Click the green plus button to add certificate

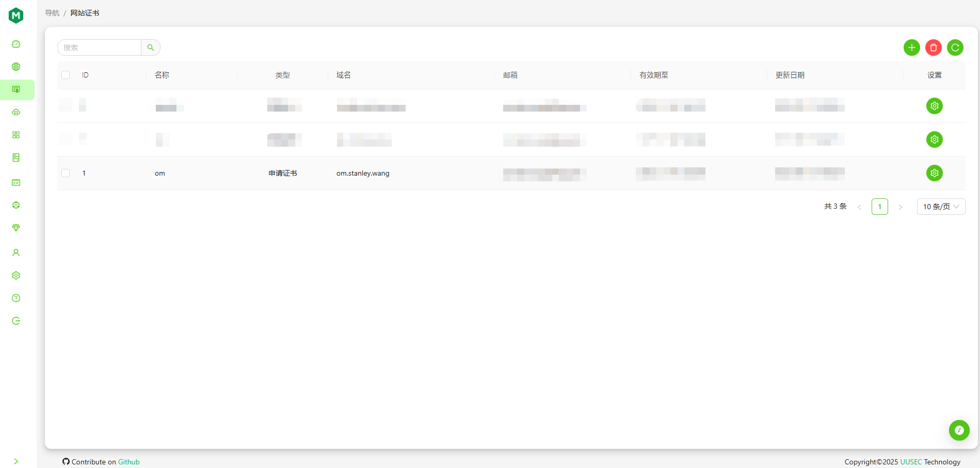coord(911,47)
